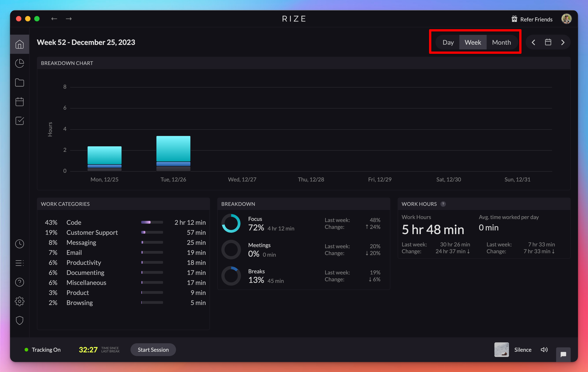Click the Week 52 date heading
This screenshot has width=588, height=372.
click(86, 42)
